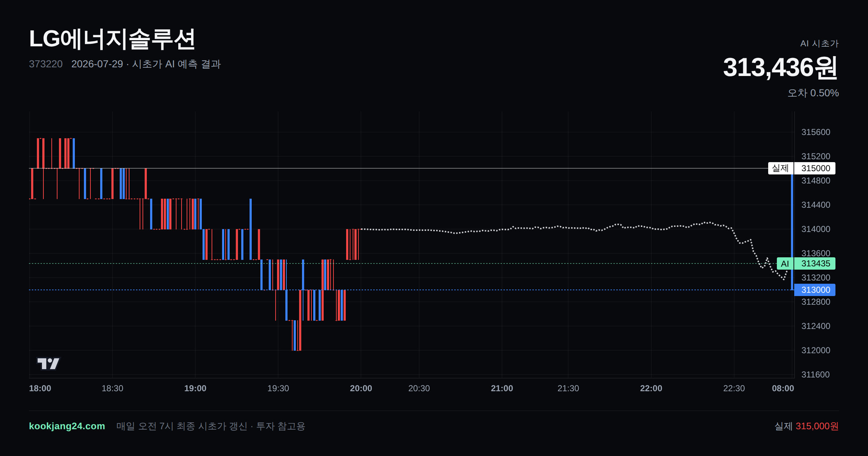Click the 313435 AI price tag
The height and width of the screenshot is (456, 868).
coord(815,263)
